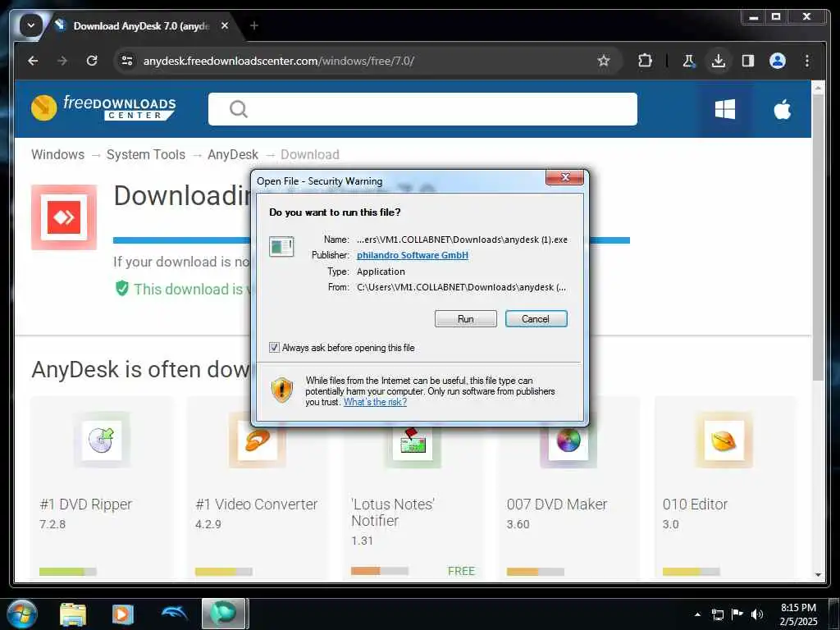This screenshot has height=630, width=840.
Task: Click the scrollbar down arrow
Action: (818, 575)
